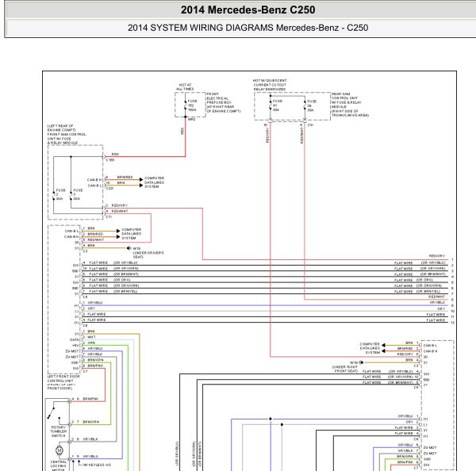The image size is (476, 471).
Task: Select the FUSE 2 30A symbol
Action: pyautogui.click(x=54, y=194)
